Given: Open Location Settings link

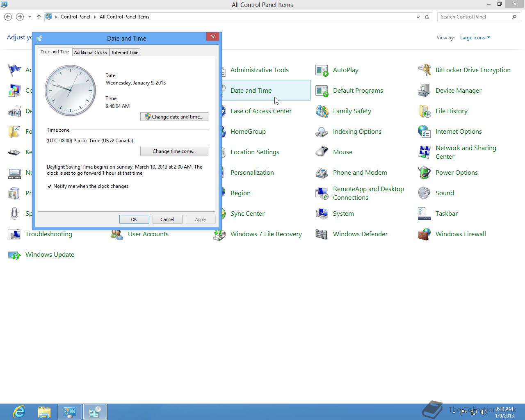Looking at the screenshot, I should coord(255,152).
